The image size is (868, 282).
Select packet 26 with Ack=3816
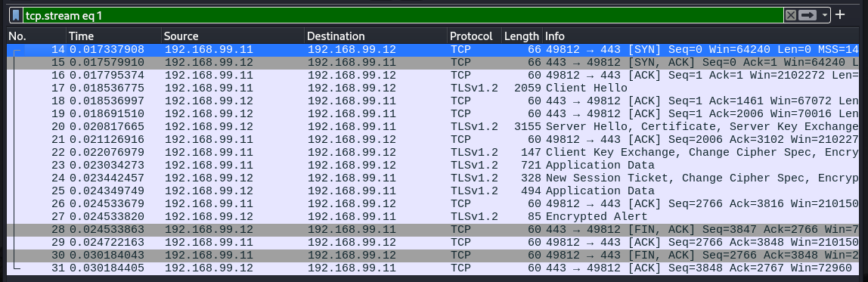pyautogui.click(x=433, y=204)
